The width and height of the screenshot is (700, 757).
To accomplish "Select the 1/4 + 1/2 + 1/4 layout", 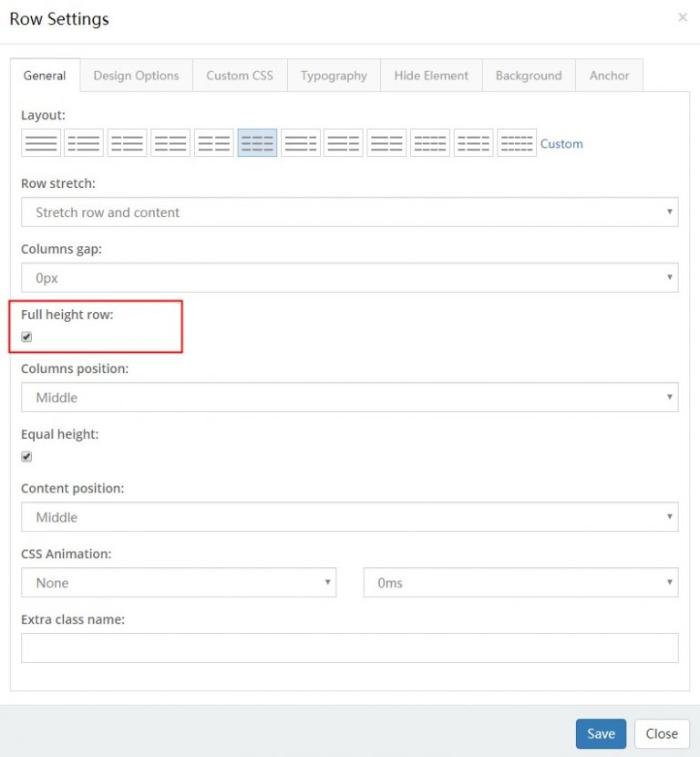I will 473,142.
